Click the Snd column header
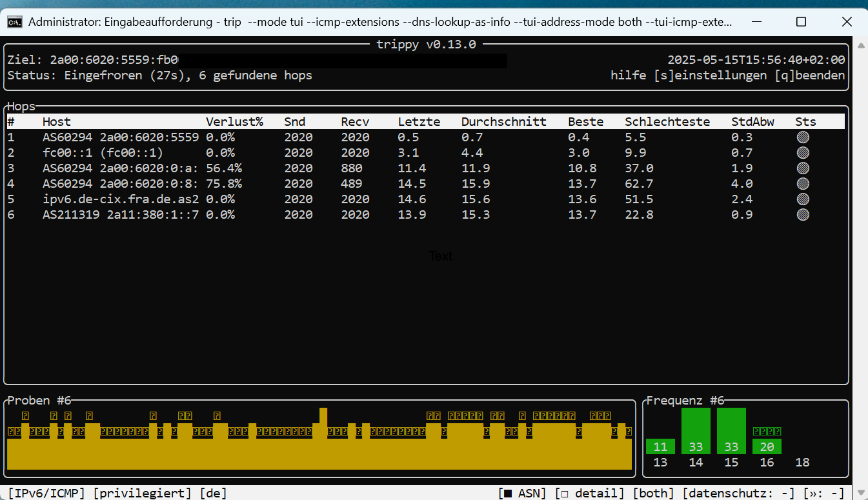This screenshot has height=500, width=868. (x=295, y=121)
